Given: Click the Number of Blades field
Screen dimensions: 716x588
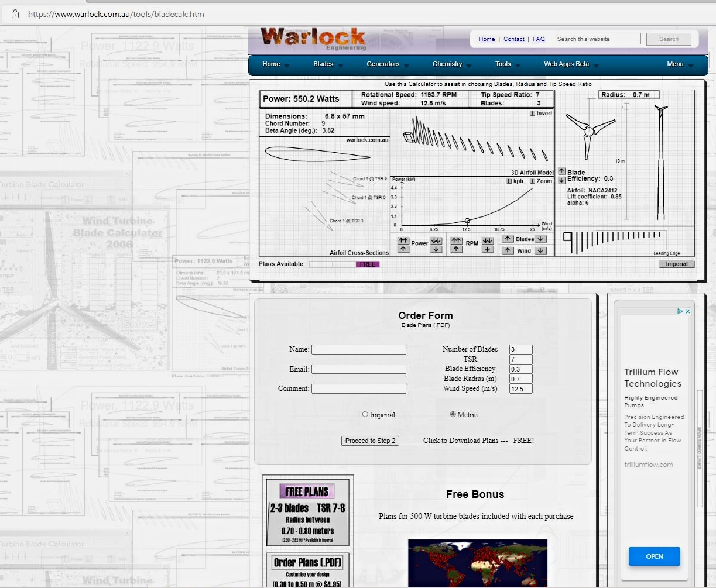Looking at the screenshot, I should coord(521,349).
